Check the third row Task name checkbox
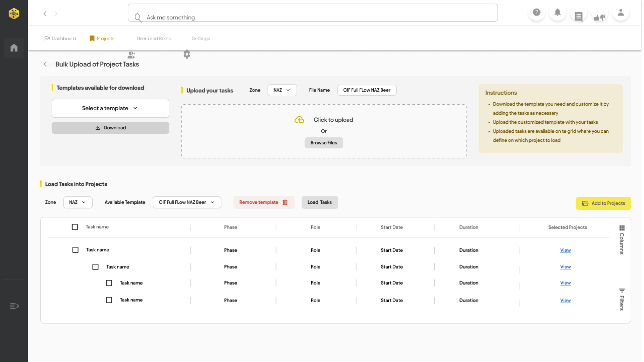 (109, 283)
